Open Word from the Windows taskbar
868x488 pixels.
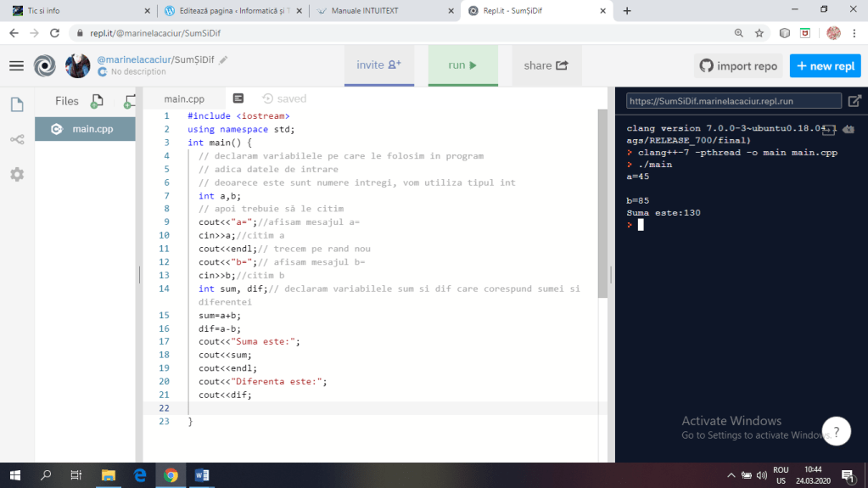point(202,475)
